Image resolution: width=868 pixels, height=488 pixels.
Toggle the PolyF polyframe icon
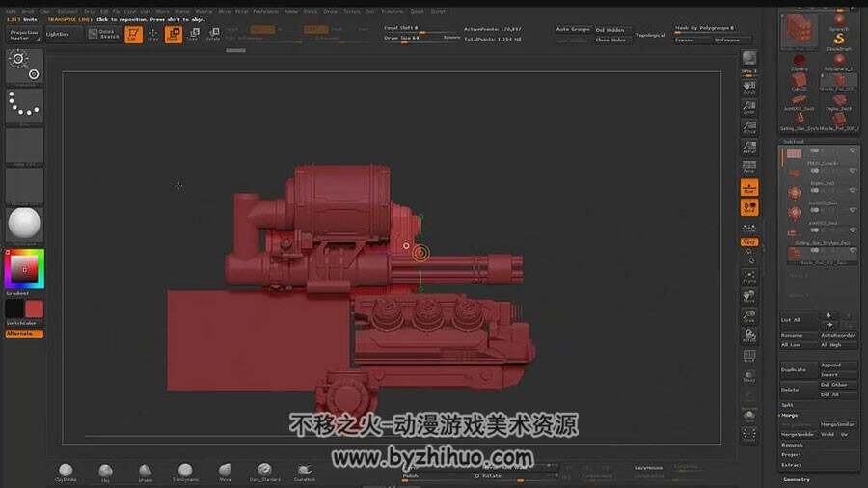[749, 356]
